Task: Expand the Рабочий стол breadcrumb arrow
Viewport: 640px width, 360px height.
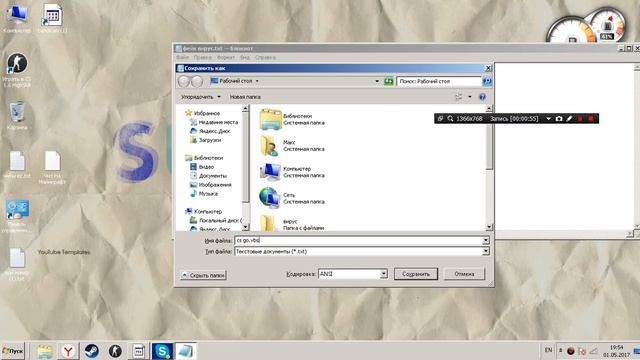Action: click(x=257, y=81)
